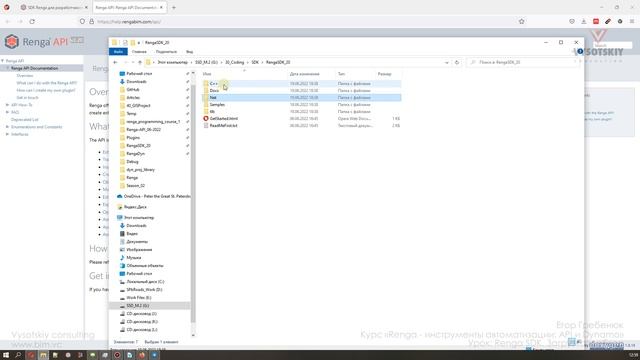Open recent locations dropdown arrow
The image size is (640, 360).
(133, 62)
